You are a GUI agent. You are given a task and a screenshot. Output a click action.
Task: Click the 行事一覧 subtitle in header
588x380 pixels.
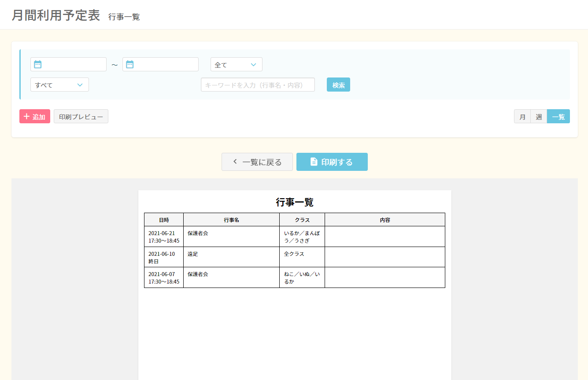124,17
